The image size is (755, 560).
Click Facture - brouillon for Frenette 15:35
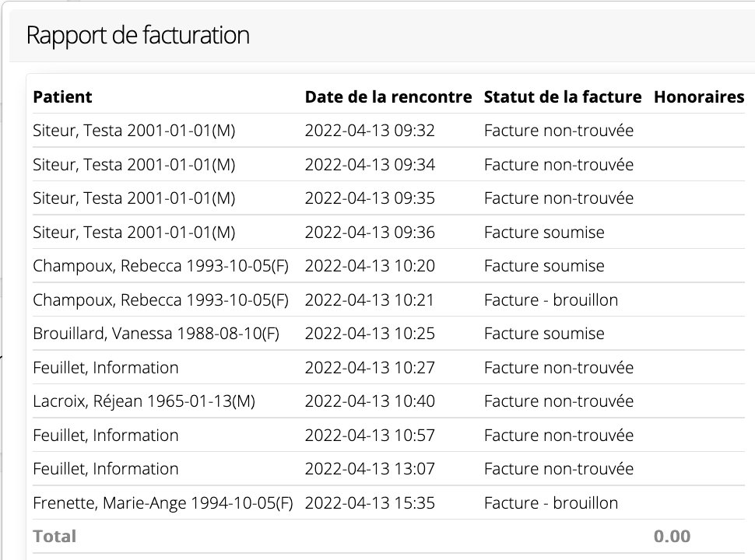551,502
